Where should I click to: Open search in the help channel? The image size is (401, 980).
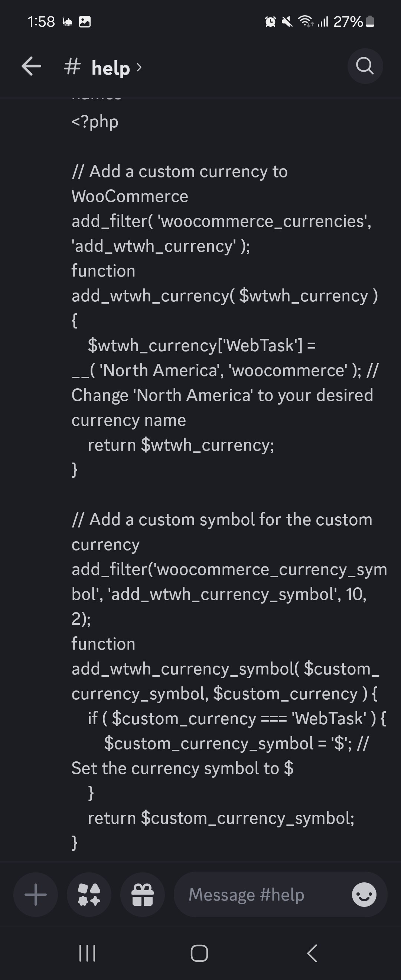[365, 66]
